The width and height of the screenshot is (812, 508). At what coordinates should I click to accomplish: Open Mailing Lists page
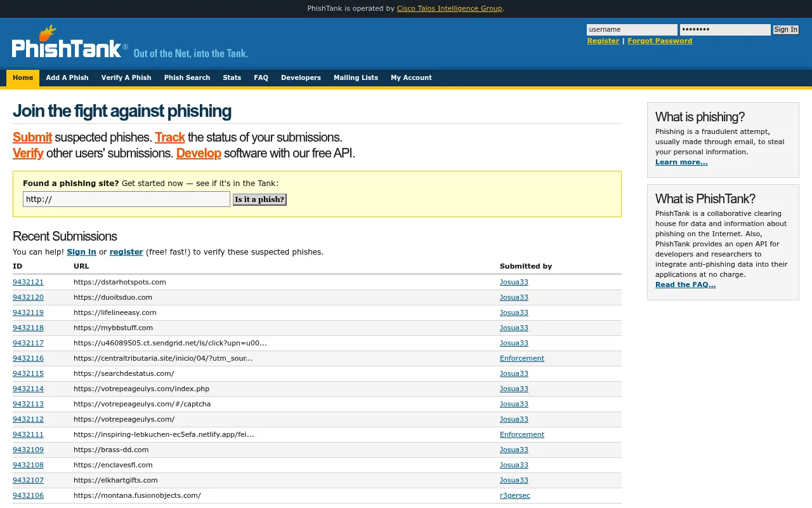tap(356, 77)
